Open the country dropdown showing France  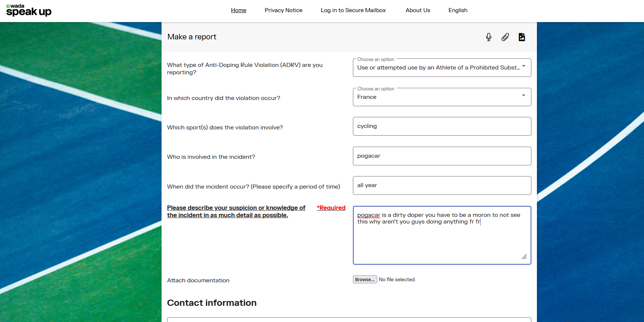pyautogui.click(x=442, y=97)
